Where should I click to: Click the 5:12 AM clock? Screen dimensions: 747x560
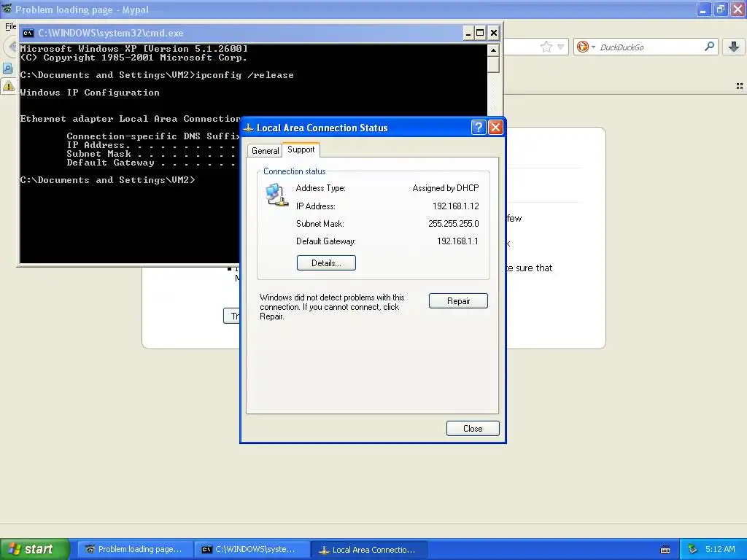coord(720,549)
